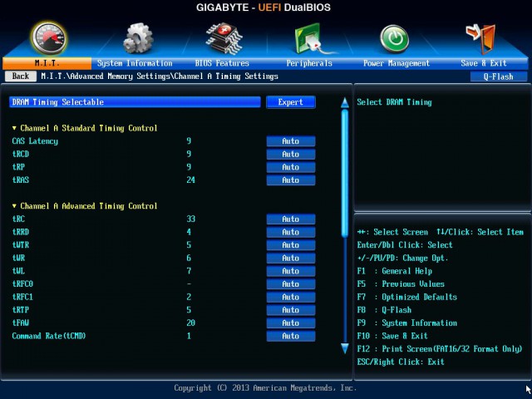Select the tRRD row label
The width and height of the screenshot is (532, 399).
click(x=21, y=232)
